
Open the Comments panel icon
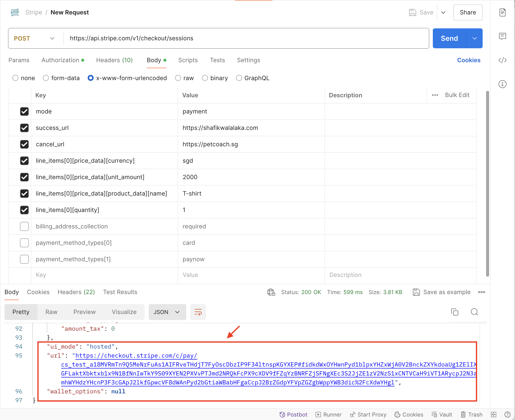click(503, 36)
